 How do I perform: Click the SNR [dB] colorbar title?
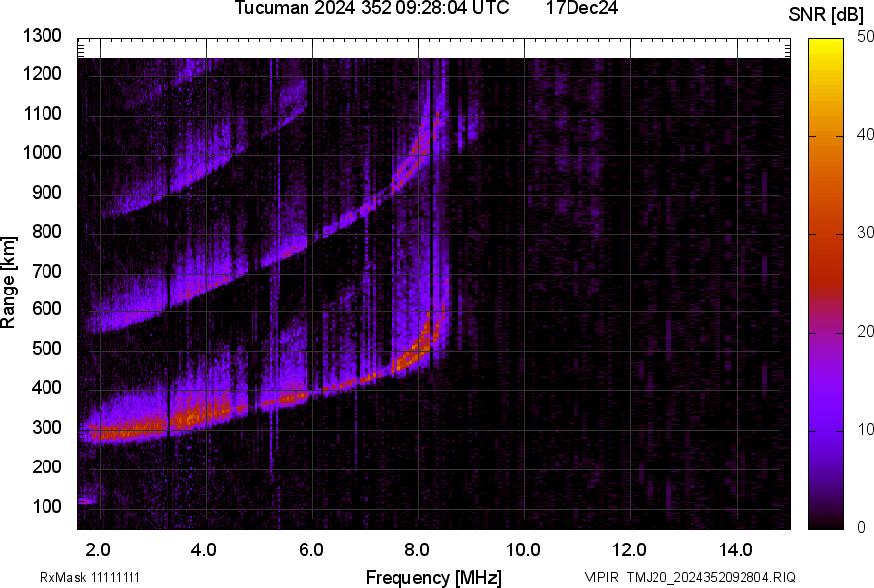click(827, 15)
